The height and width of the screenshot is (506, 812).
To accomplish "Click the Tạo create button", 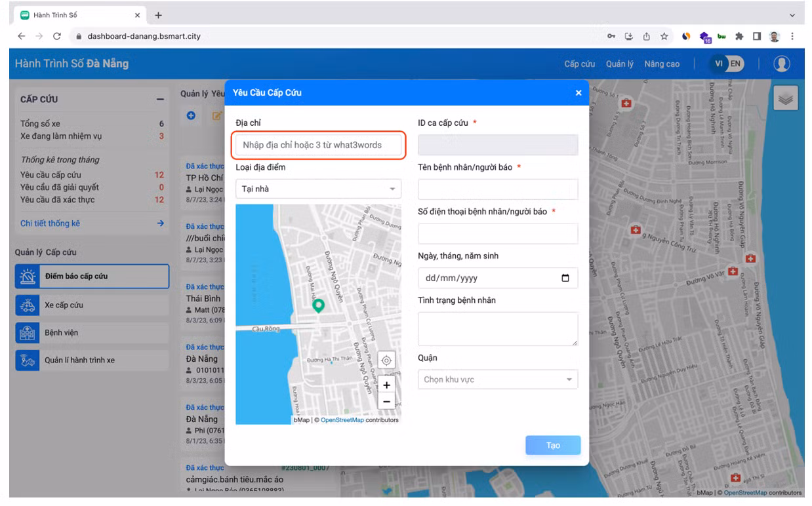I will click(553, 445).
